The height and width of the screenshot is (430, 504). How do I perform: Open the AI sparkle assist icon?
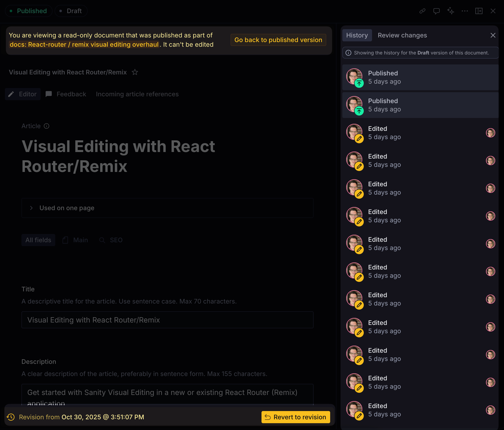coord(451,11)
